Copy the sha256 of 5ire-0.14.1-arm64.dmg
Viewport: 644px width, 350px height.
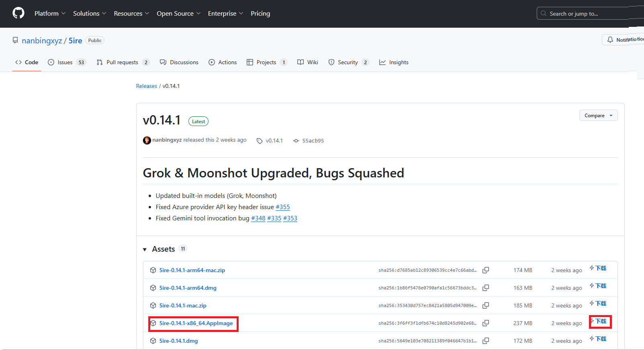click(x=485, y=288)
